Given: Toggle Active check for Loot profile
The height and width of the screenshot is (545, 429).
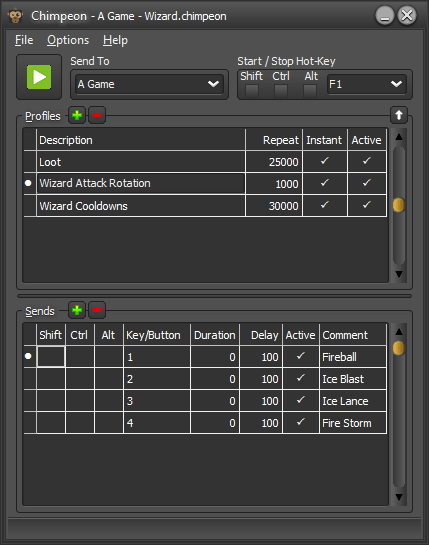Looking at the screenshot, I should tap(367, 162).
